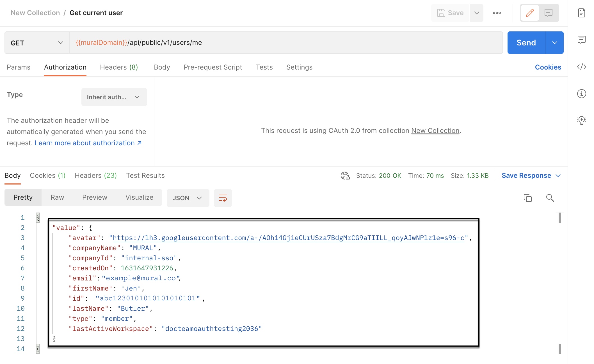Click the network globe lock icon

(x=345, y=176)
